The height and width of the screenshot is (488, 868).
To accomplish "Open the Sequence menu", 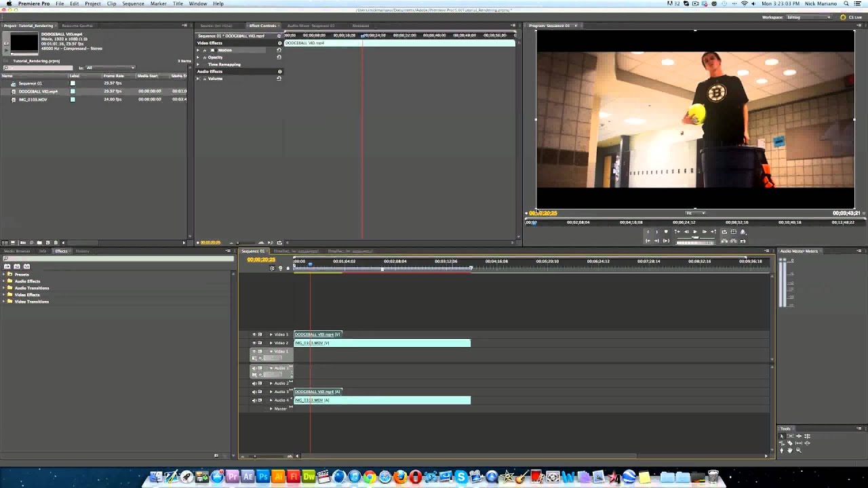I will 133,3.
